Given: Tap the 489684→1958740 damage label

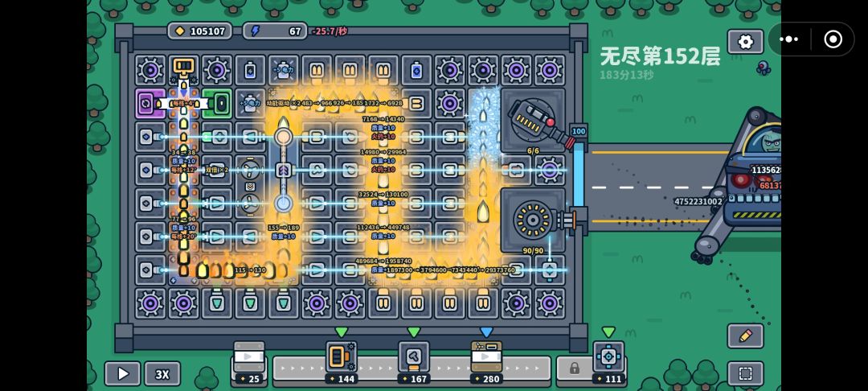Looking at the screenshot, I should [x=383, y=261].
